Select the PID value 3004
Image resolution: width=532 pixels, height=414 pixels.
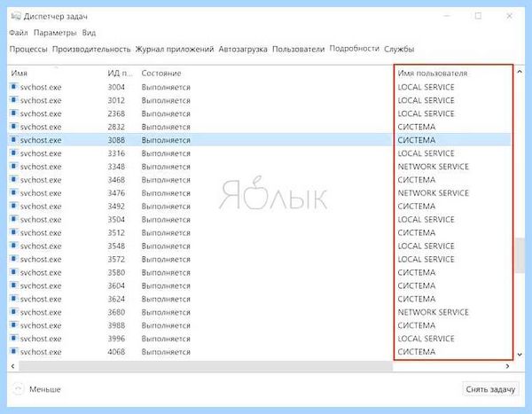116,87
